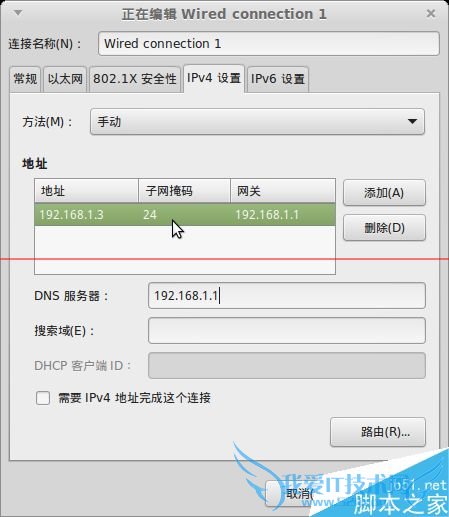Select the 192.168.1.3 address row
The width and height of the screenshot is (449, 517).
point(185,214)
